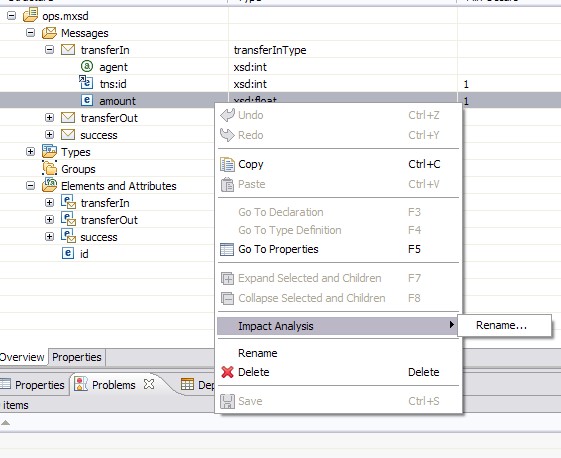
Task: Select the Types label
Action: click(76, 152)
